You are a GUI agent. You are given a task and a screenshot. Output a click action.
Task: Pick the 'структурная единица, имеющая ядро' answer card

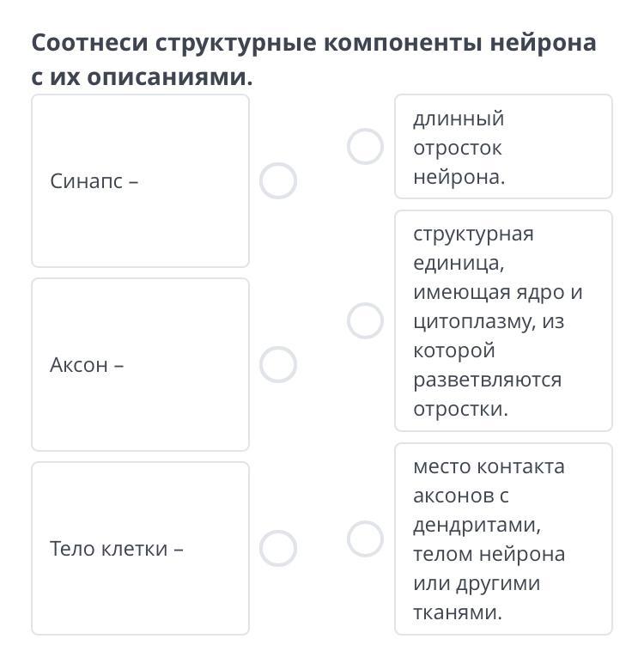pos(503,321)
